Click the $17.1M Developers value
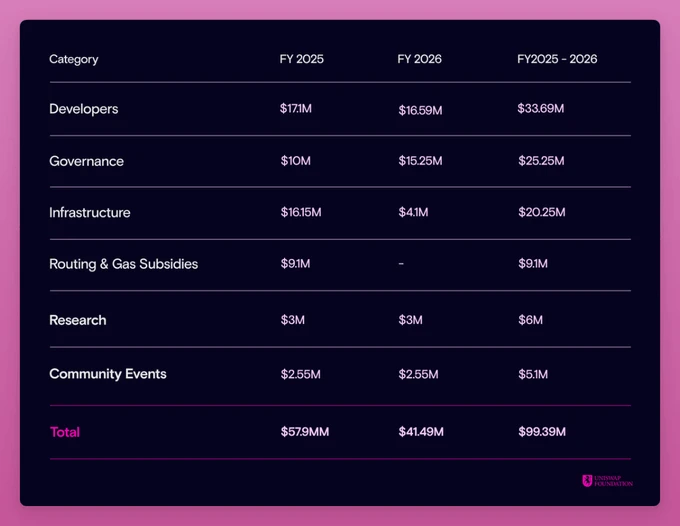Image resolution: width=680 pixels, height=526 pixels. (x=296, y=108)
